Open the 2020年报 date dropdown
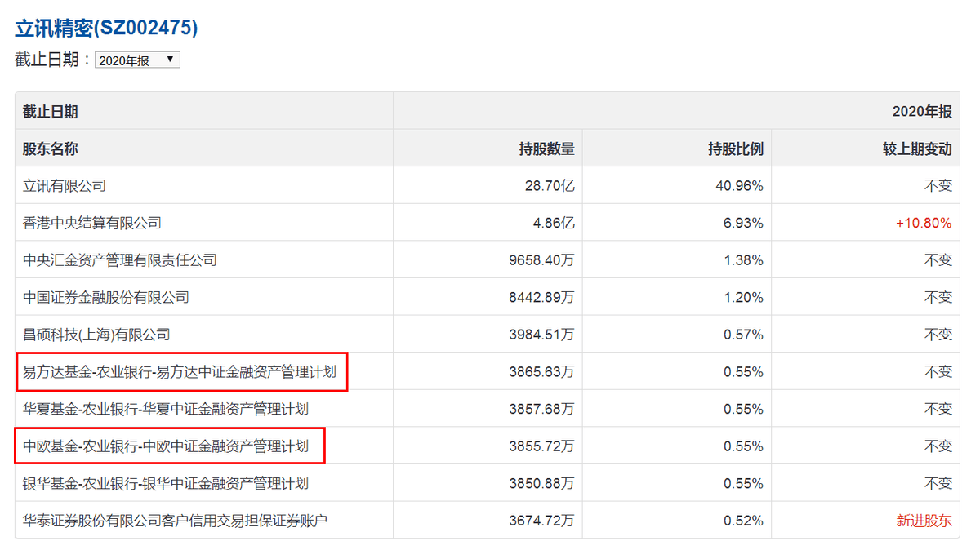Screen dimensions: 980x541 click(x=137, y=60)
